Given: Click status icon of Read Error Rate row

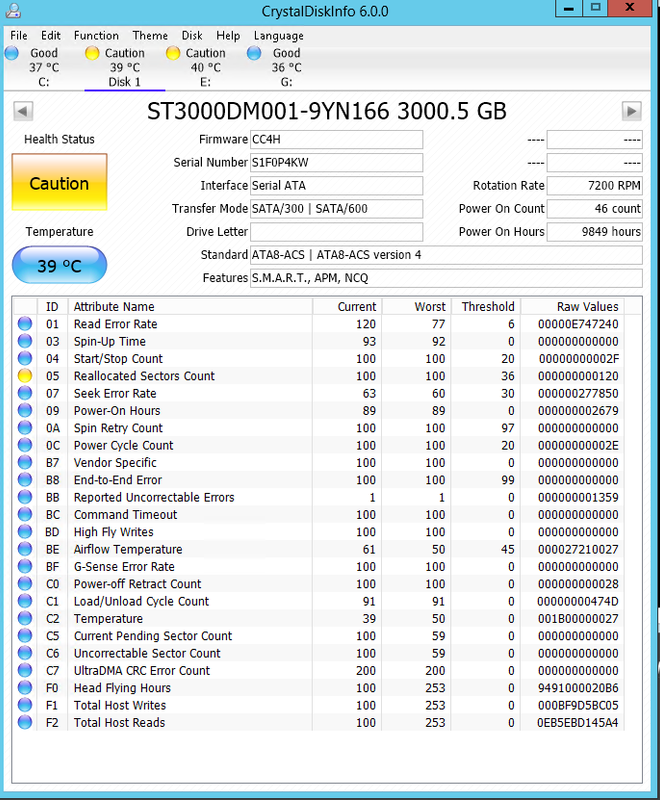Looking at the screenshot, I should tap(24, 323).
